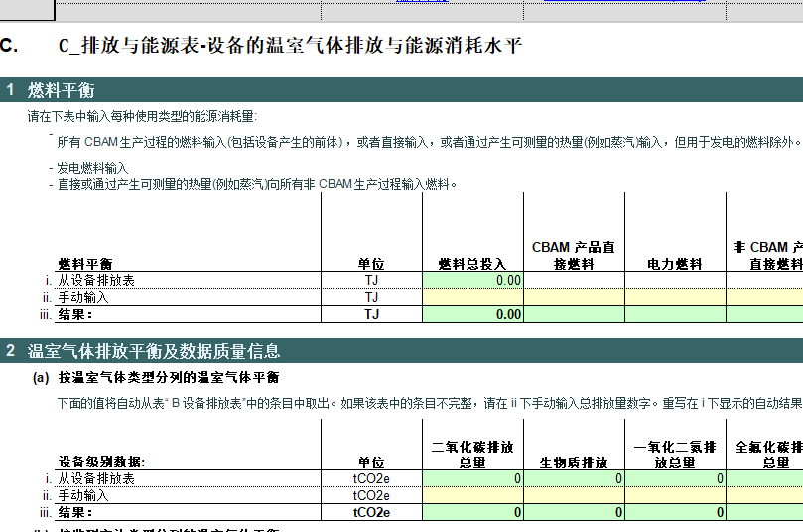Click the 电力燃料 manual input cell
The width and height of the screenshot is (803, 532).
[675, 297]
